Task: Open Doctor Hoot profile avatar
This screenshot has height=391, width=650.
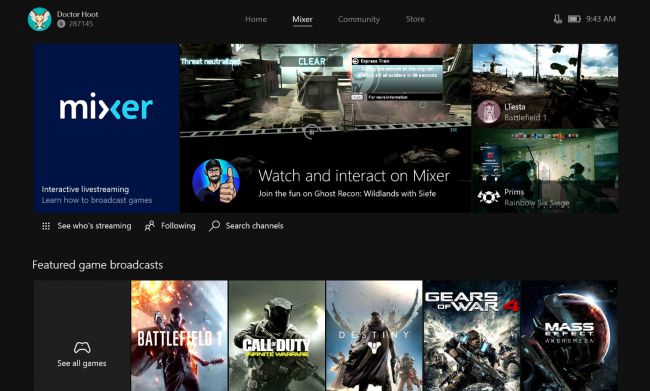Action: point(39,19)
